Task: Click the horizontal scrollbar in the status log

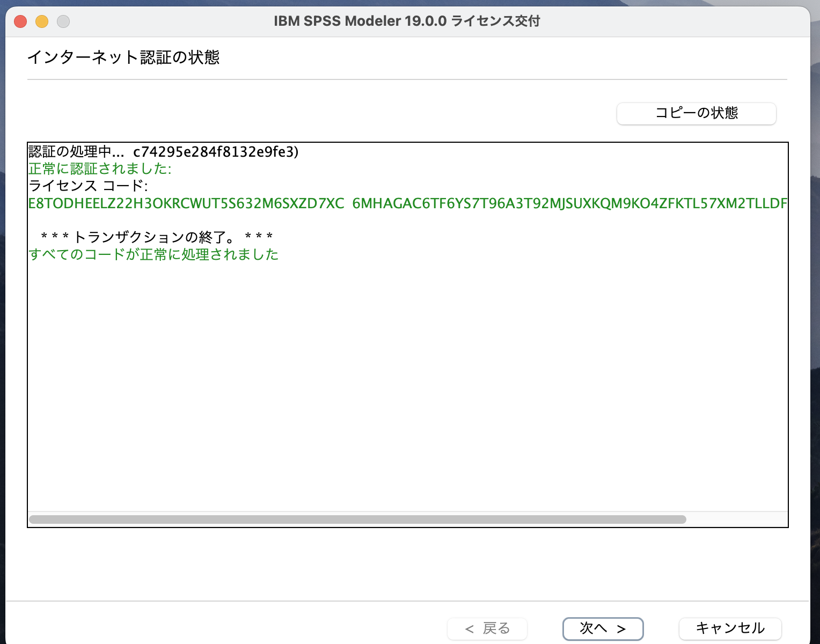Action: (357, 519)
